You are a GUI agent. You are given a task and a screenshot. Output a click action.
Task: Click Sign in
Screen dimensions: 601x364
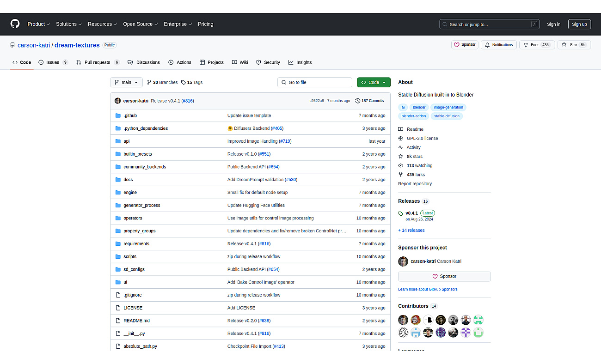(x=553, y=24)
